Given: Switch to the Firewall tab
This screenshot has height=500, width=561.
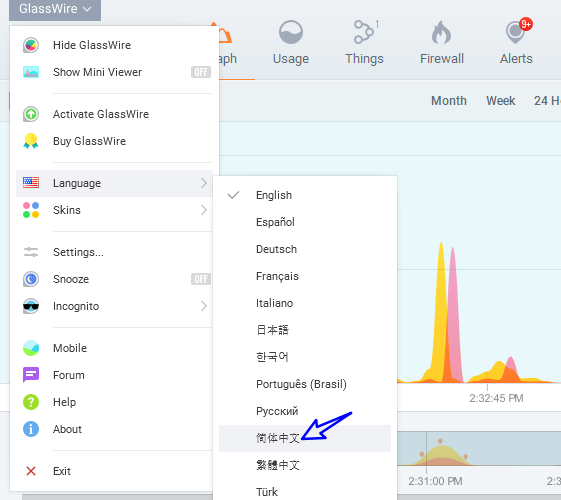Looking at the screenshot, I should click(442, 43).
